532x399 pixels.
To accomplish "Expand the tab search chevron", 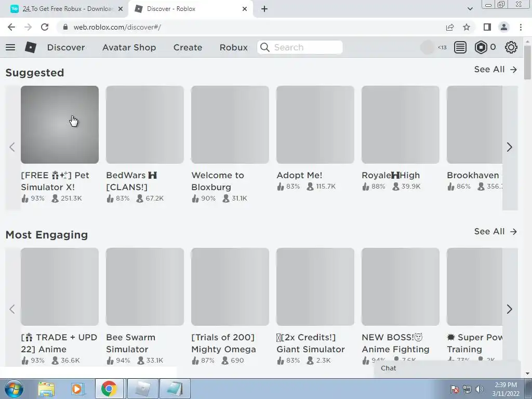I will pyautogui.click(x=470, y=9).
